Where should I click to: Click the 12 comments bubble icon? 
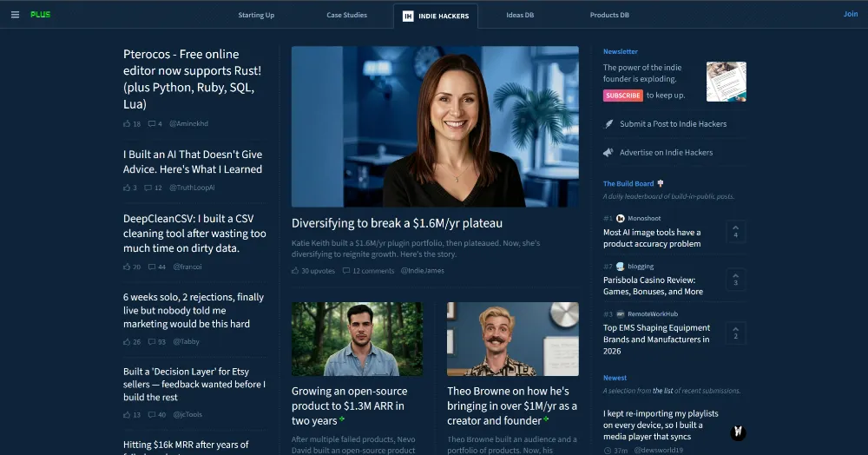pyautogui.click(x=346, y=271)
